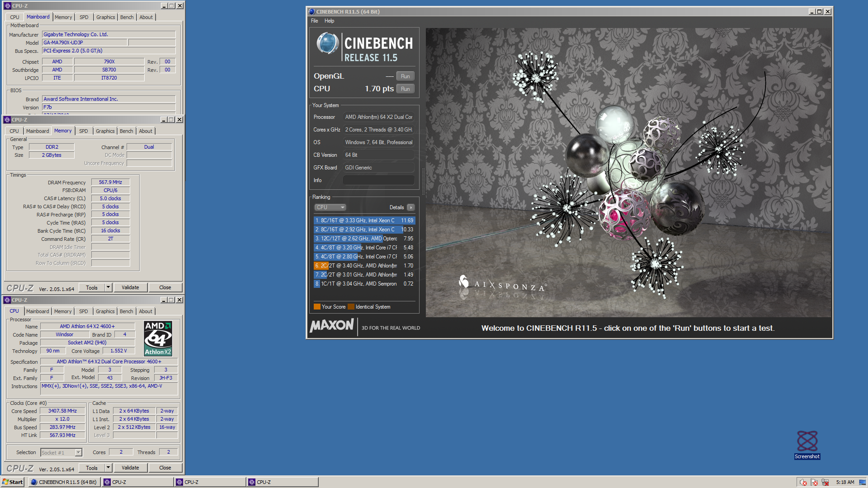Click title bar icon of CPU-Z Memory window
The height and width of the screenshot is (488, 868).
tap(7, 120)
